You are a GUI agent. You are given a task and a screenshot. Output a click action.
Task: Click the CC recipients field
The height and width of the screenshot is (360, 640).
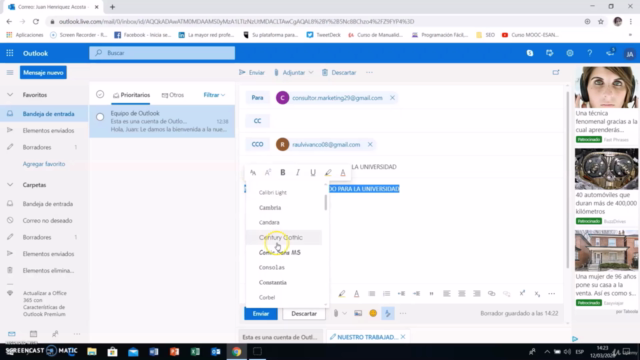pos(416,121)
